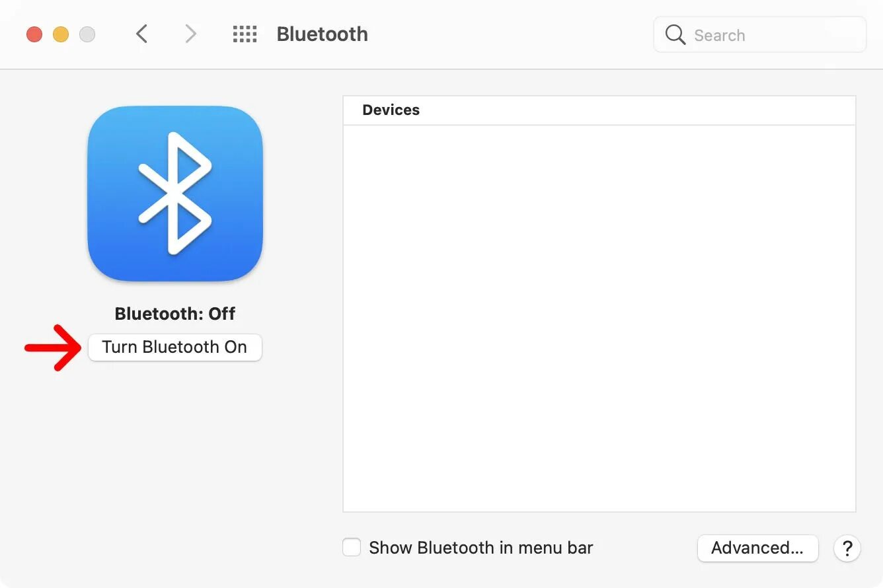Enable Show Bluetooth in menu bar checkbox
This screenshot has width=883, height=588.
[352, 547]
